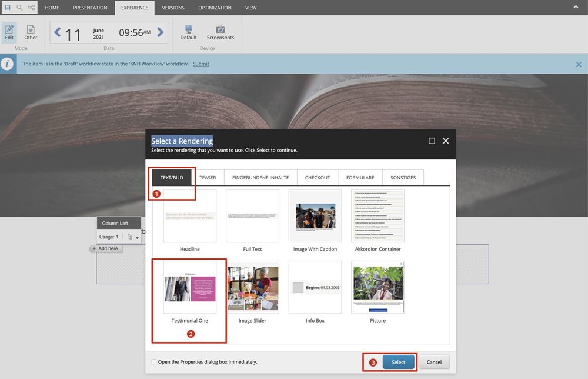
Task: Click the Submit workflow link
Action: (201, 64)
